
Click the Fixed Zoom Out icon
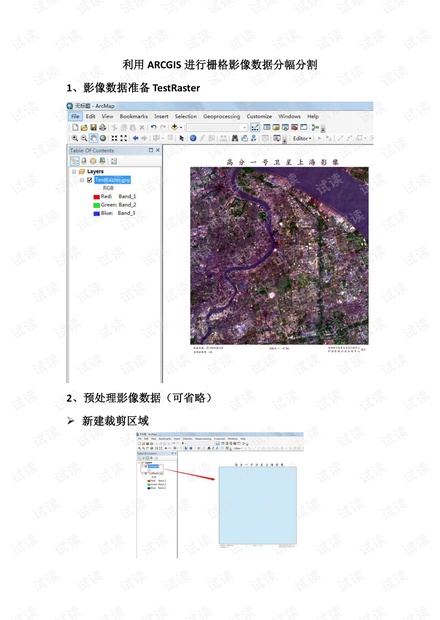click(x=124, y=138)
